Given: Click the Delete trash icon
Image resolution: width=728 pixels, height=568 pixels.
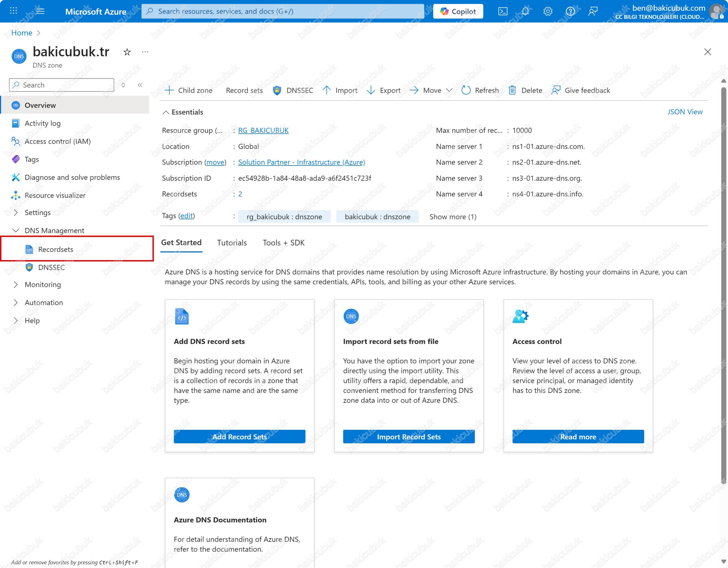Looking at the screenshot, I should [512, 90].
